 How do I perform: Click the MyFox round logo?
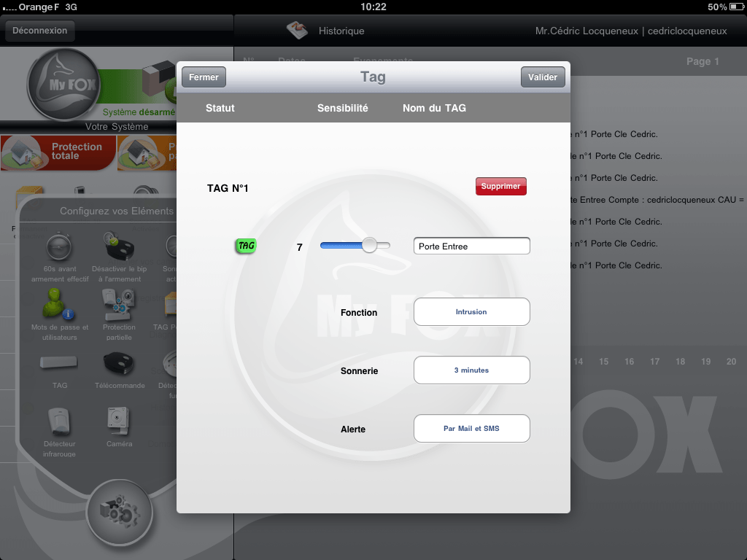pos(63,85)
